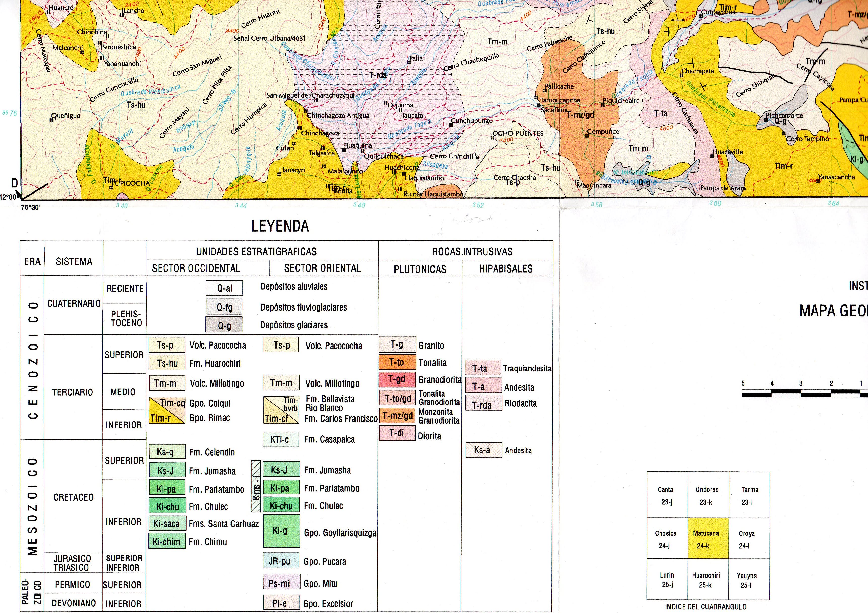Click the Huarochiri 25-k index cell
The image size is (868, 613).
(x=708, y=579)
